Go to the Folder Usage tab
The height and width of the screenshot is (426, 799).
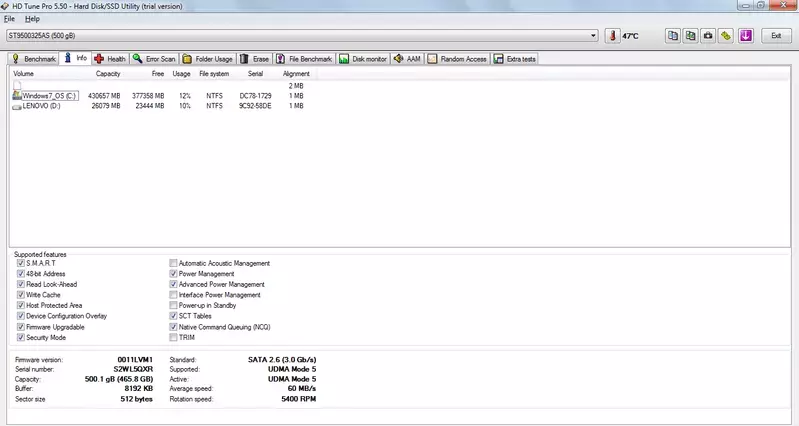pyautogui.click(x=208, y=59)
